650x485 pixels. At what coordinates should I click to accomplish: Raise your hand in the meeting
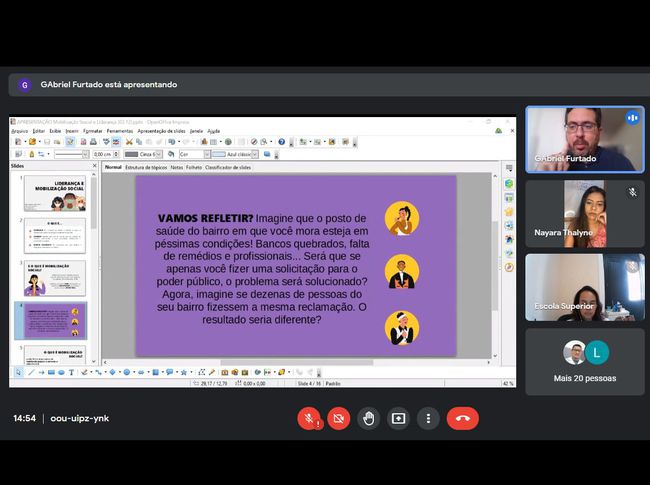click(x=369, y=418)
